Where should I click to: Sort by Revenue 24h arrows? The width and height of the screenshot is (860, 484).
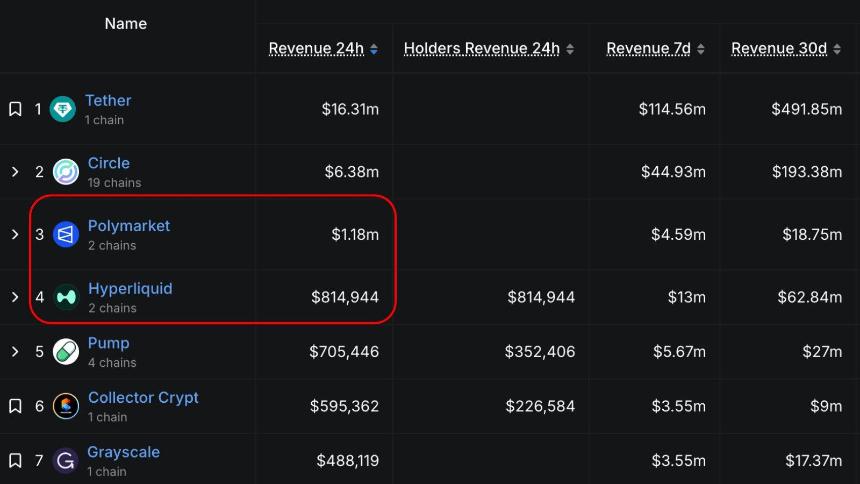374,49
